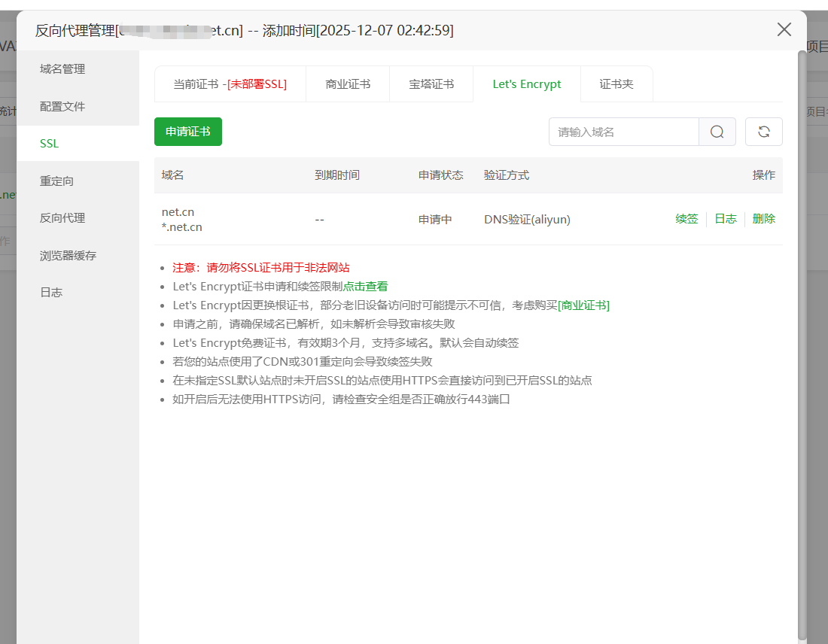
Task: Select the Let's Encrypt tab
Action: pos(527,84)
